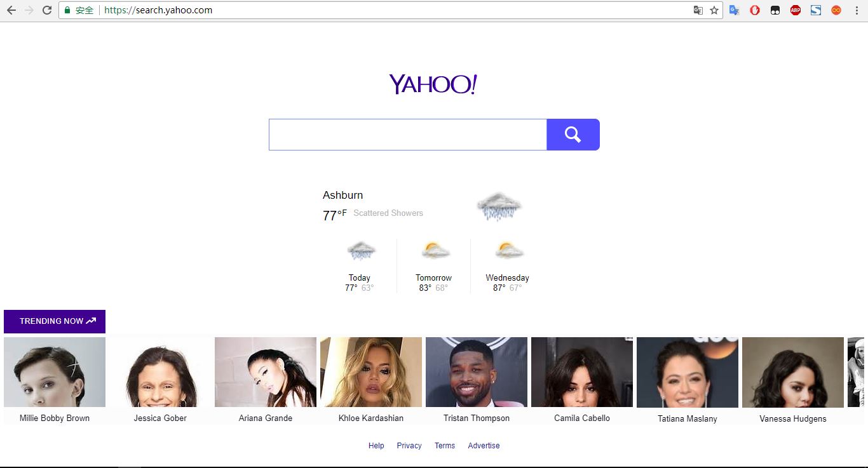This screenshot has width=868, height=468.
Task: Go back using the browser back arrow
Action: pyautogui.click(x=11, y=10)
